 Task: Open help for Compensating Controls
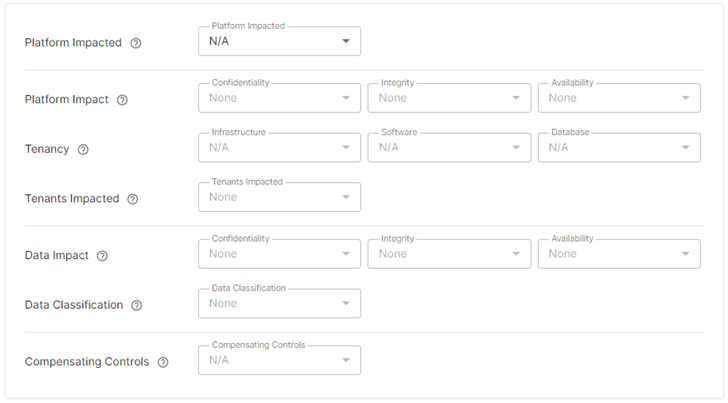point(163,362)
